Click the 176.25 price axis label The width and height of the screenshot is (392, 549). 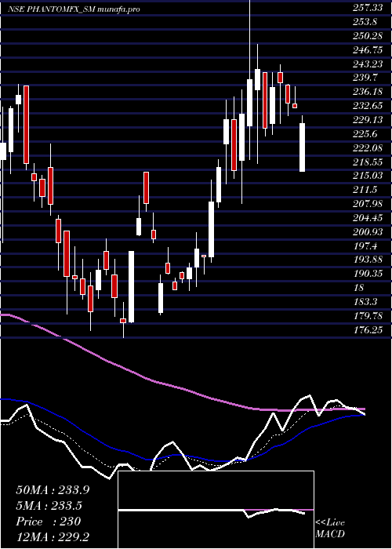click(367, 330)
